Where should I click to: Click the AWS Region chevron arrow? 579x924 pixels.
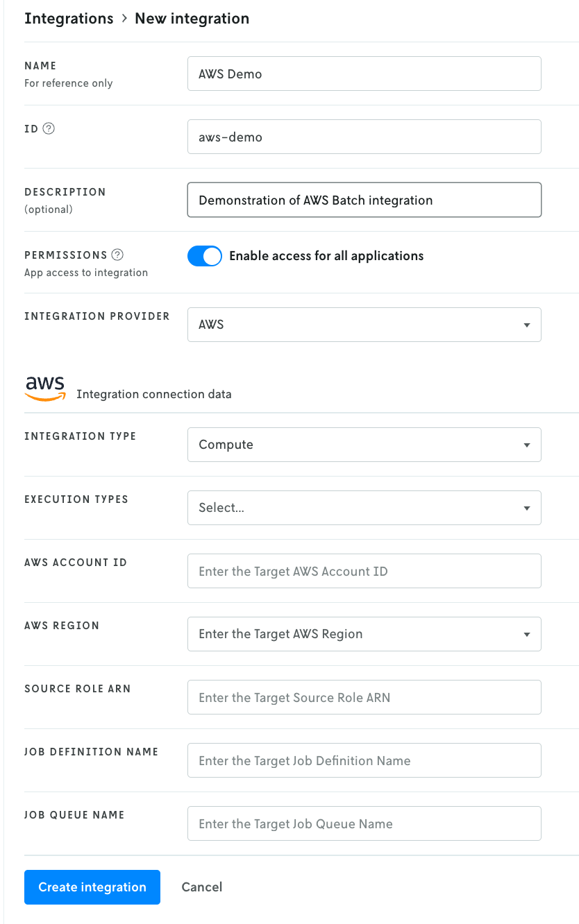tap(527, 633)
